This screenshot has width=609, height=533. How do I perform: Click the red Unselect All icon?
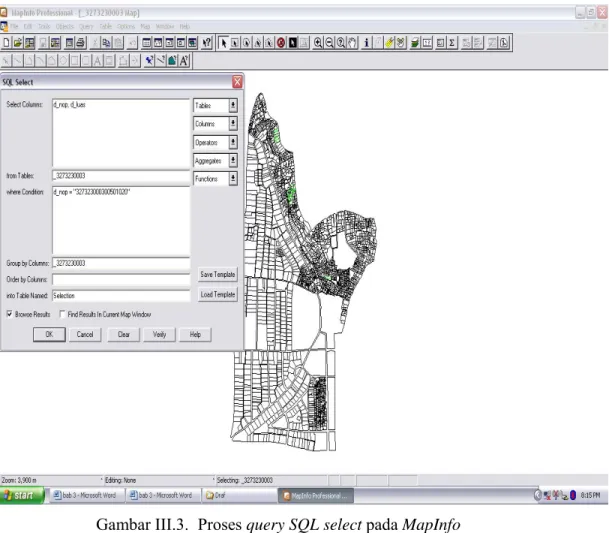pyautogui.click(x=281, y=42)
